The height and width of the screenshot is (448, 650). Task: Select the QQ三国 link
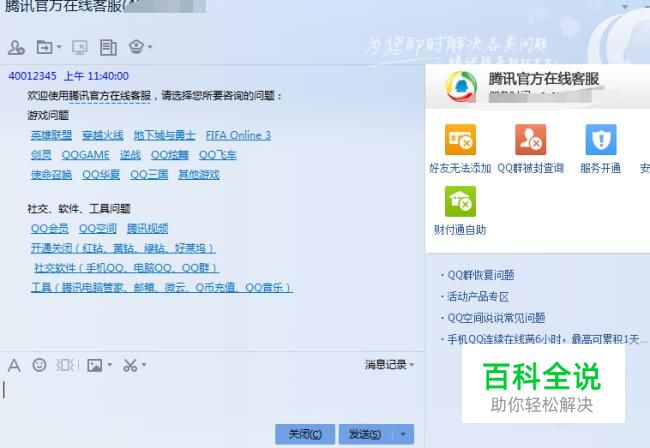(149, 175)
